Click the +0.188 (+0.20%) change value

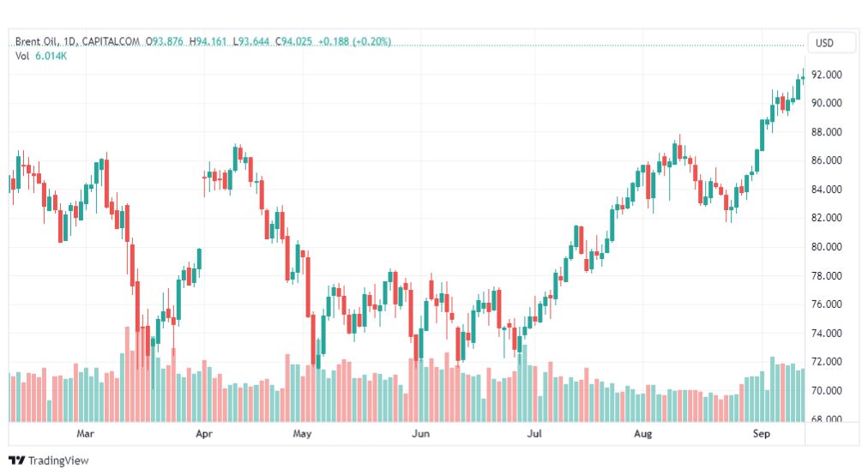[x=355, y=41]
